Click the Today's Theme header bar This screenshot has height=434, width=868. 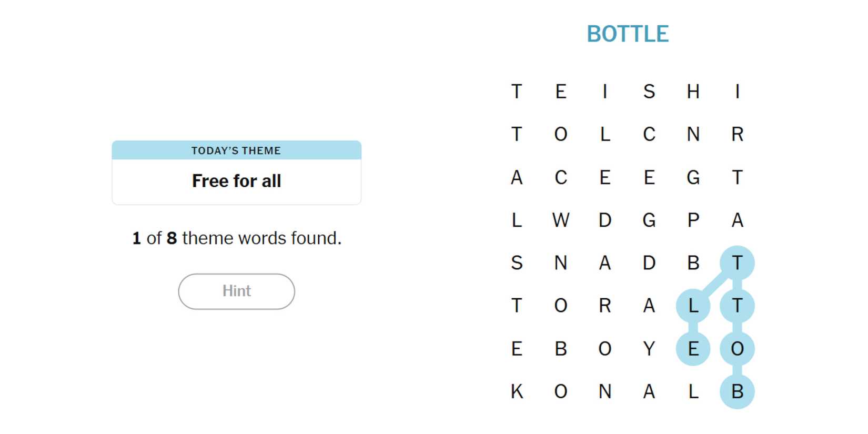click(x=236, y=150)
